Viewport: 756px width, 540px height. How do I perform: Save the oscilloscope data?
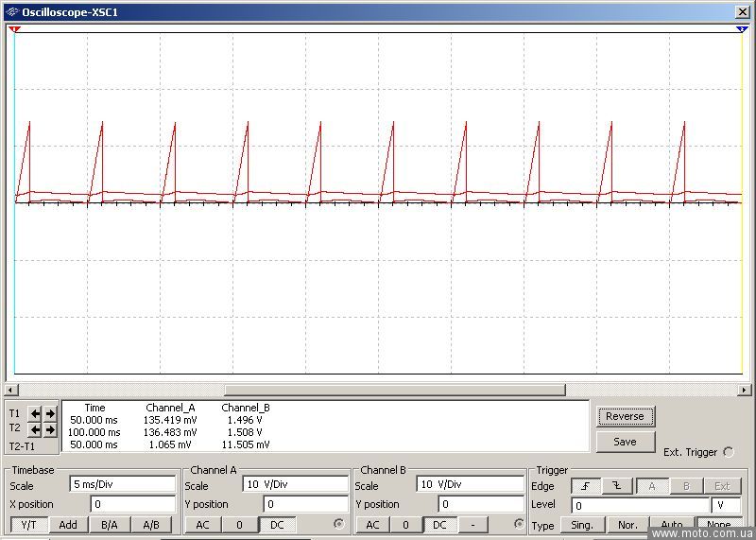pos(625,442)
